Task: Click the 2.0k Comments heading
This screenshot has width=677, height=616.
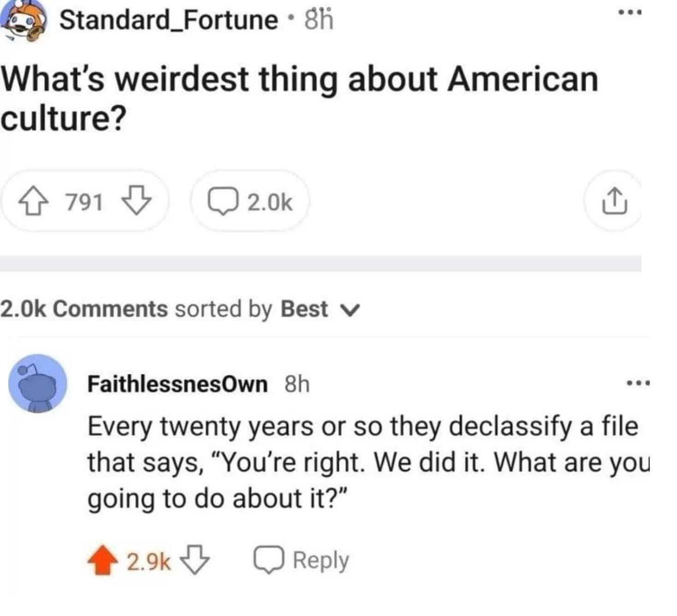Action: (84, 309)
